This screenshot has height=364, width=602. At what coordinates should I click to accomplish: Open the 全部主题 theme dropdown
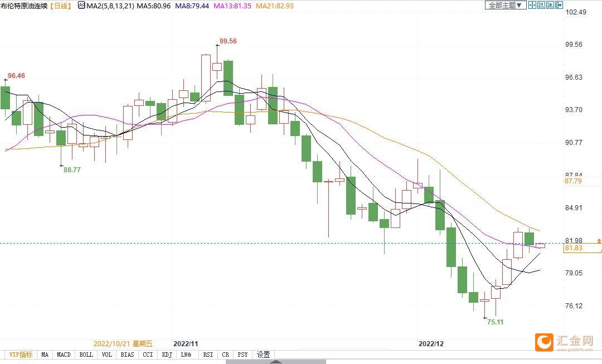tap(505, 5)
